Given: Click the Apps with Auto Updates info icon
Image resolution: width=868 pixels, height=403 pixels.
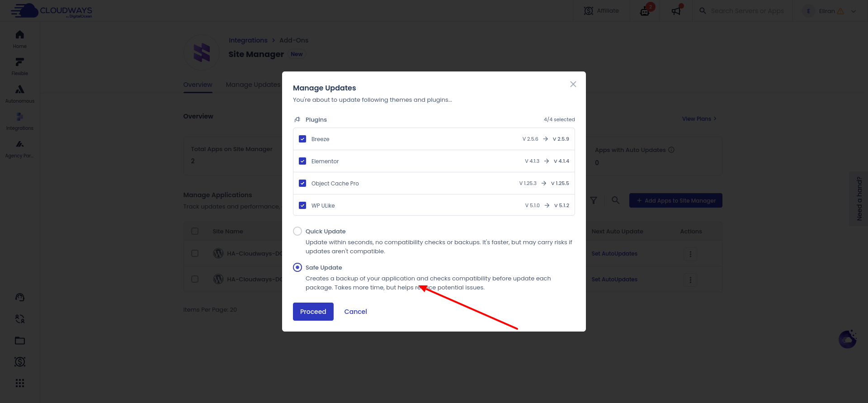Looking at the screenshot, I should [x=671, y=150].
